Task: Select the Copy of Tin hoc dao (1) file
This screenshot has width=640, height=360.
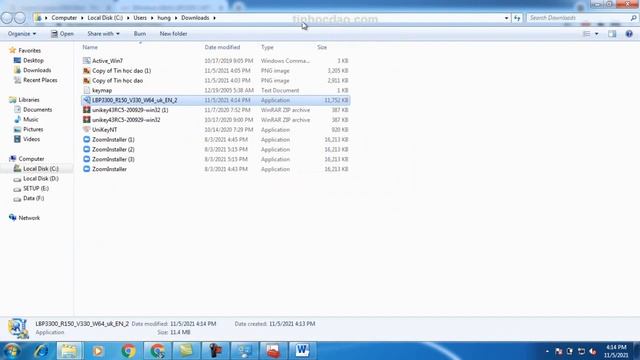Action: pos(122,71)
